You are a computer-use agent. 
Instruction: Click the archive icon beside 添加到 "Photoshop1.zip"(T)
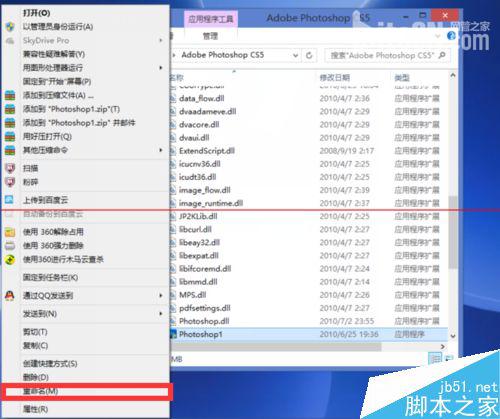[x=10, y=109]
